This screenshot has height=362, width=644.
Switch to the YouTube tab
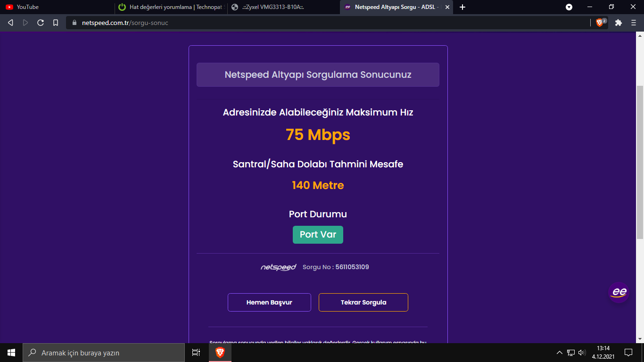click(57, 7)
